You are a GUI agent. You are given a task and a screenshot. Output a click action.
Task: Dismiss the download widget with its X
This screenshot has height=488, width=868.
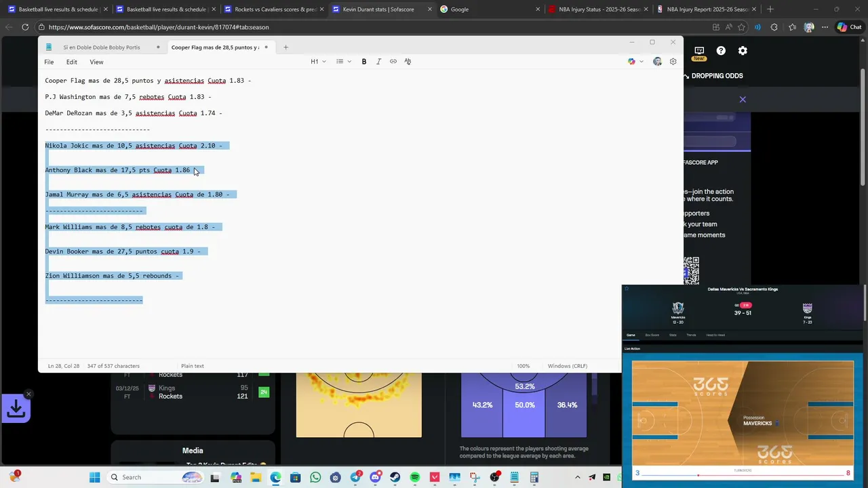tap(28, 394)
